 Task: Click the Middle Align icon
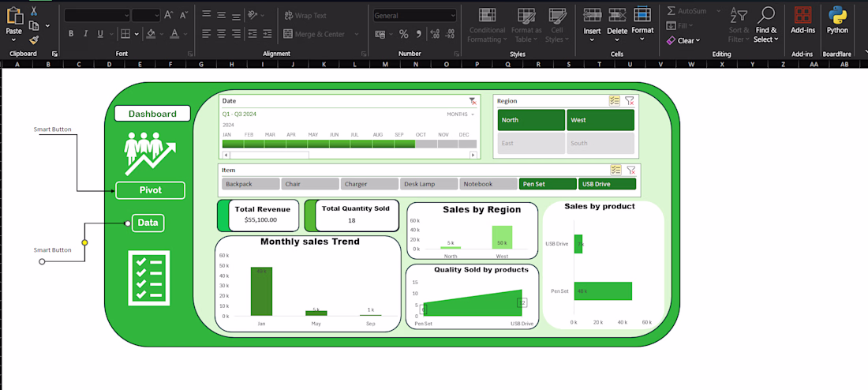coord(222,15)
